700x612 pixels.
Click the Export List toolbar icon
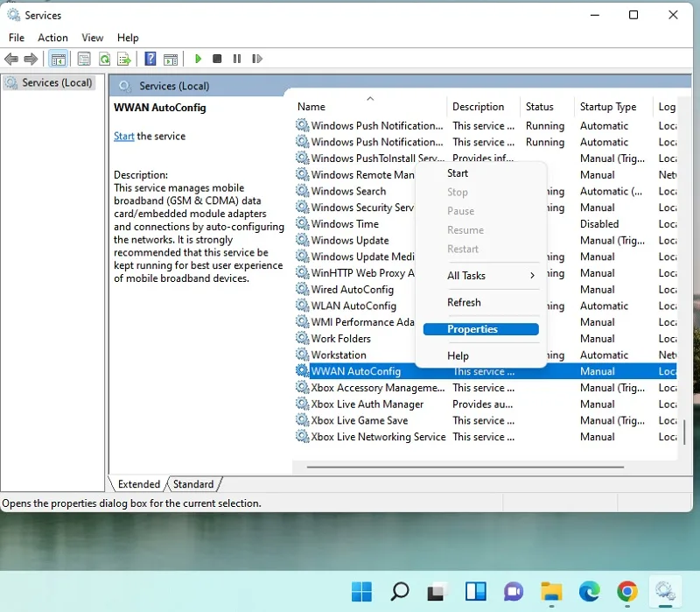(x=124, y=59)
